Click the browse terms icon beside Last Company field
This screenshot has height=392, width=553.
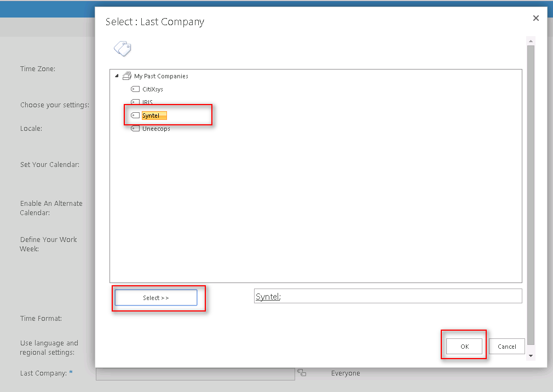pos(302,373)
